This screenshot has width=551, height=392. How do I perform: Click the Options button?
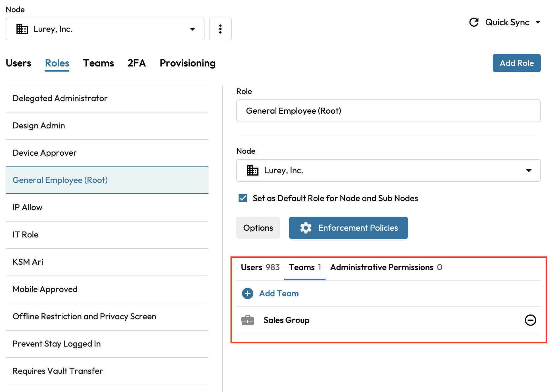258,228
